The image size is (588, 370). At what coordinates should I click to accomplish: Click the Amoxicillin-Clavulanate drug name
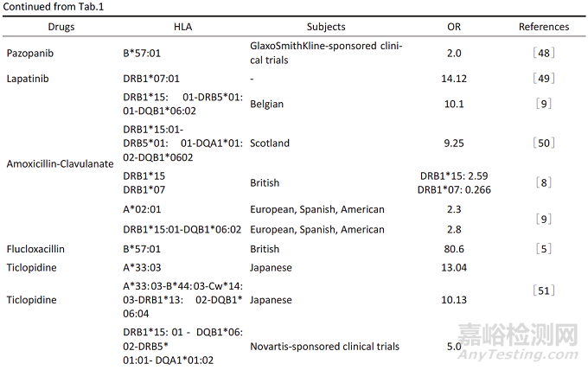point(60,163)
